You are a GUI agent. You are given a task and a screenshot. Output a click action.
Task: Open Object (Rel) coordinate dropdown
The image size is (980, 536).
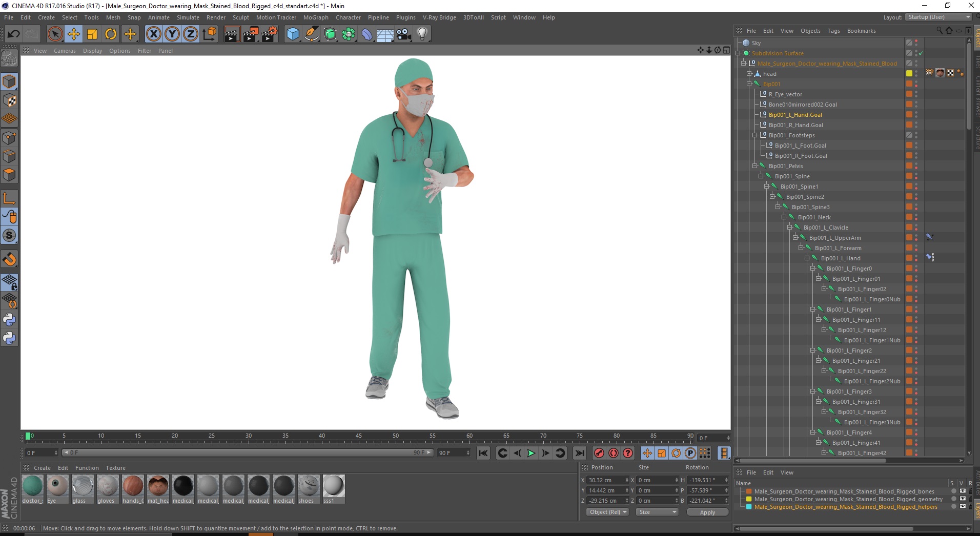(x=607, y=512)
